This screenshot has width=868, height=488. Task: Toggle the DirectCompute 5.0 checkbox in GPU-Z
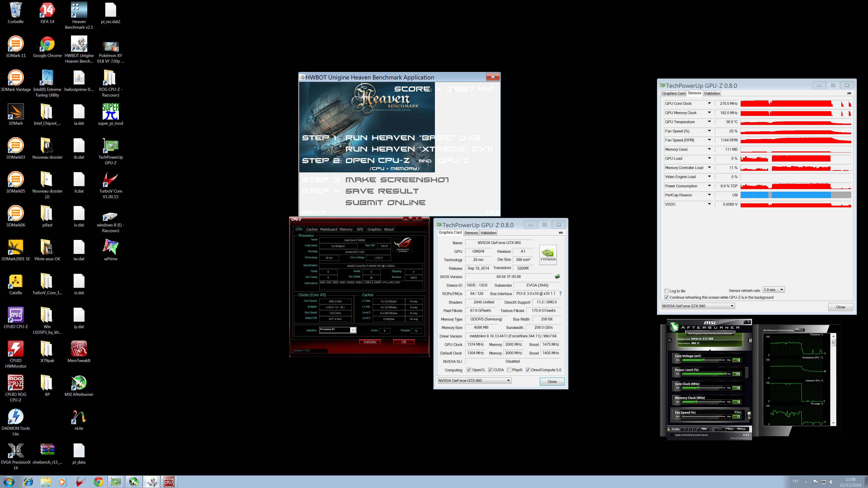tap(528, 370)
